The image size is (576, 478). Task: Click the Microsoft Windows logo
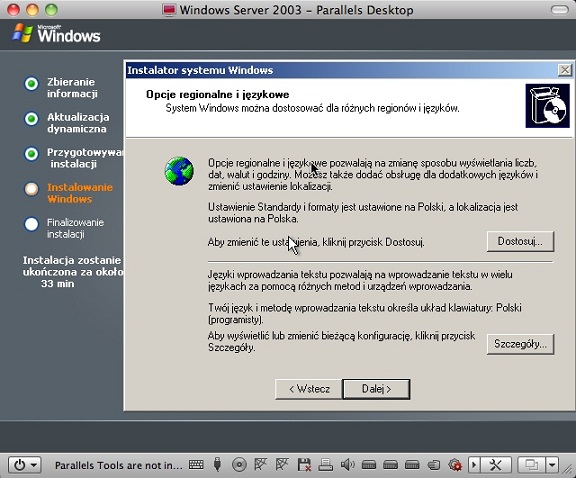click(x=56, y=33)
